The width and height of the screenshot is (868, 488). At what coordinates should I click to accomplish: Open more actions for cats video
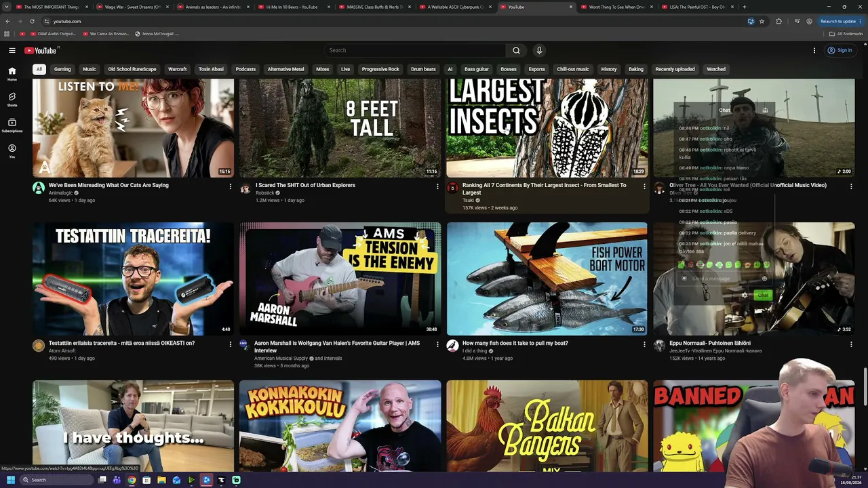(230, 186)
